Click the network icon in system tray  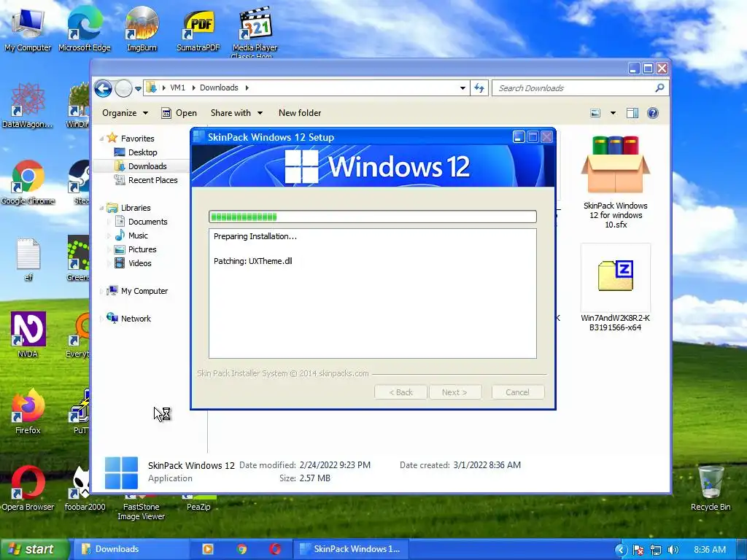pos(656,550)
